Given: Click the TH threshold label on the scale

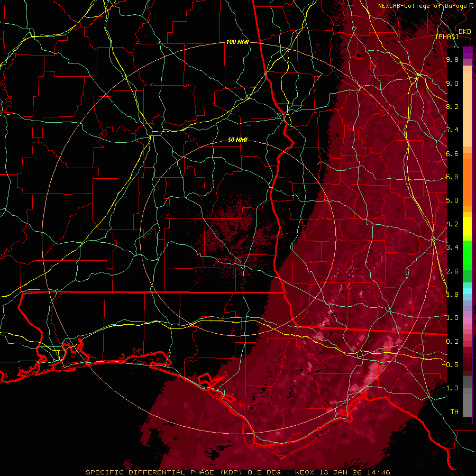Looking at the screenshot, I should click(454, 412).
